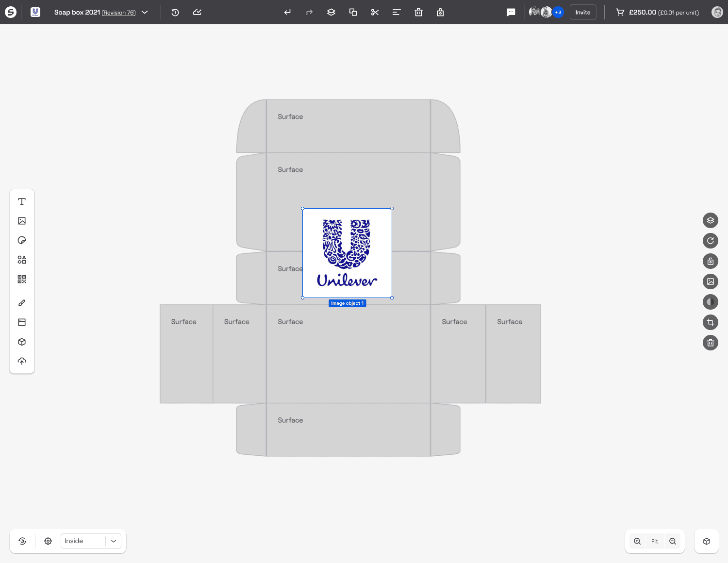Click the Fit zoom button
This screenshot has width=728, height=563.
[655, 541]
